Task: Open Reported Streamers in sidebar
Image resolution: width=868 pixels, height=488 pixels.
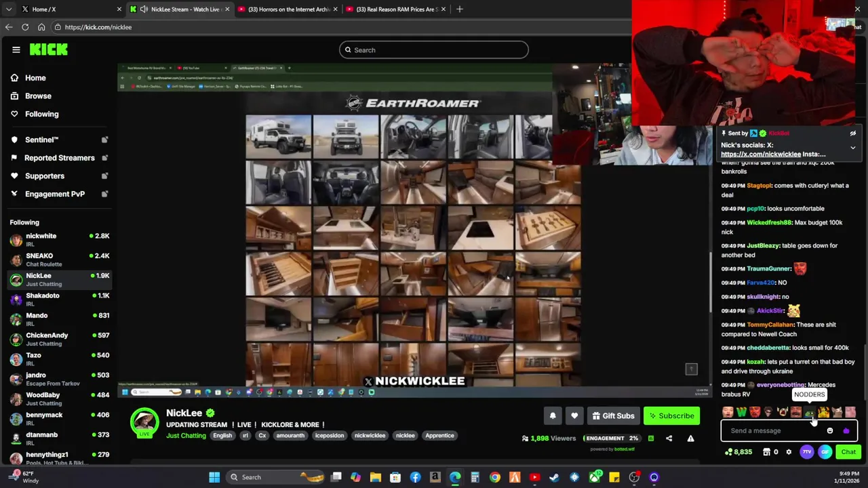Action: [59, 158]
